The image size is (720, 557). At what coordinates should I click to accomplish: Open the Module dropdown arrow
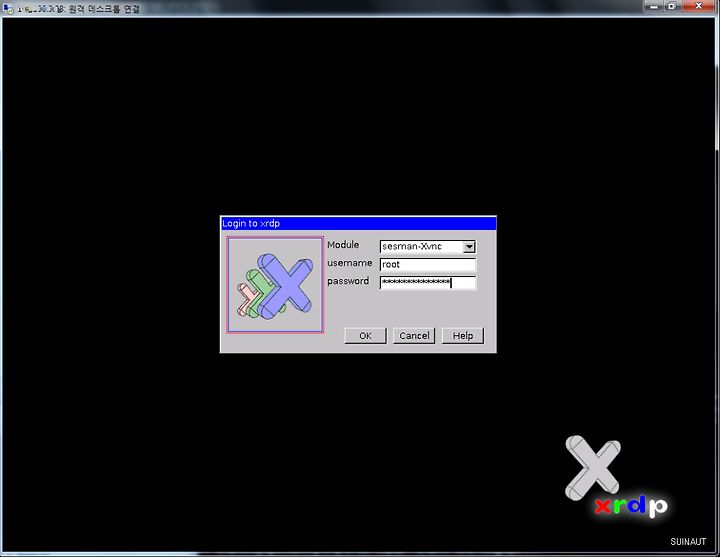[468, 247]
